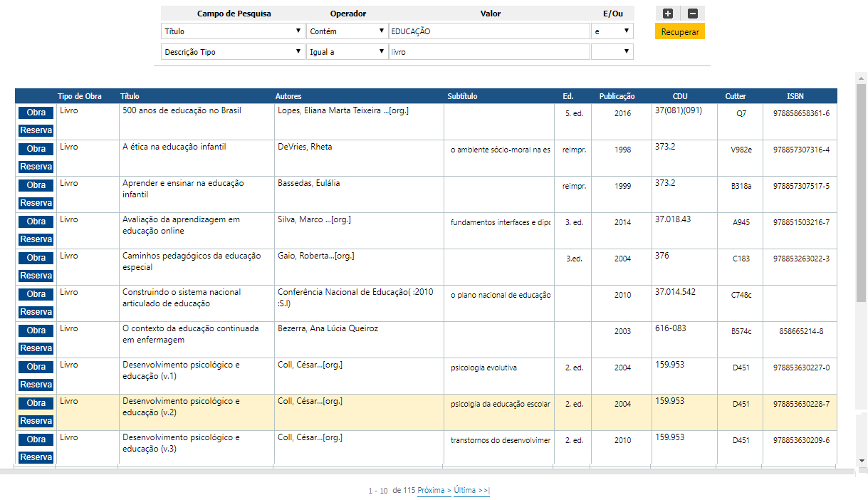The image size is (868, 500).
Task: Open Obra for 500 anos de educação no Brasil
Action: pyautogui.click(x=35, y=112)
